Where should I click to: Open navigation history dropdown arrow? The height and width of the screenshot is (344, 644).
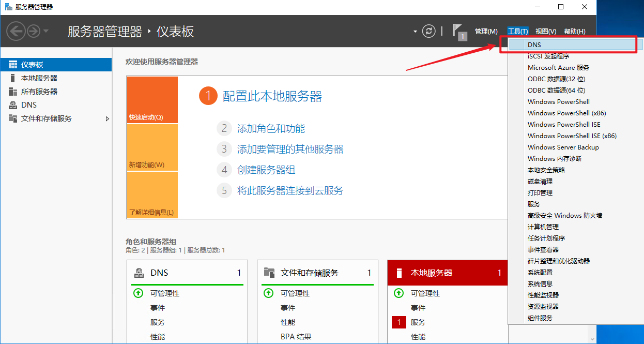click(45, 31)
